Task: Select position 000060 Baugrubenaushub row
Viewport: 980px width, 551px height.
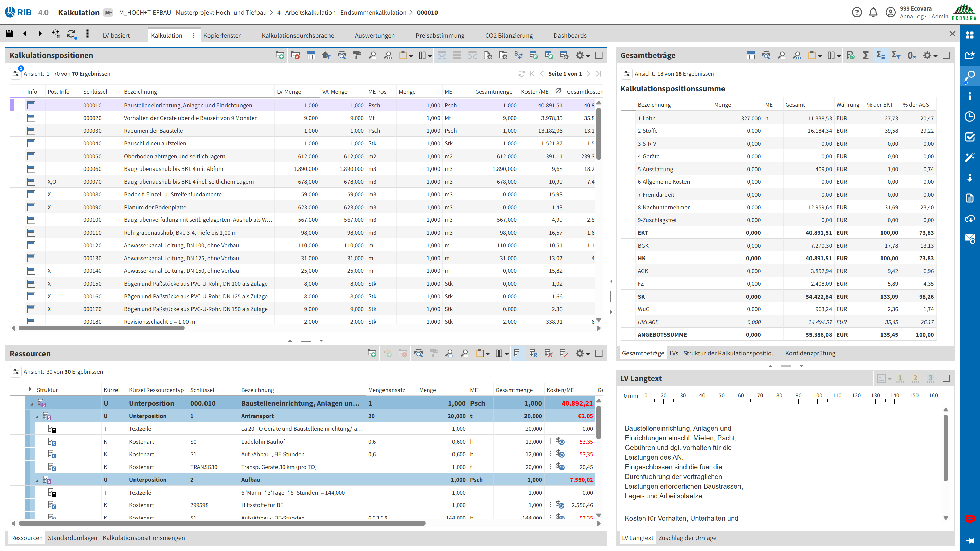Action: (x=174, y=169)
